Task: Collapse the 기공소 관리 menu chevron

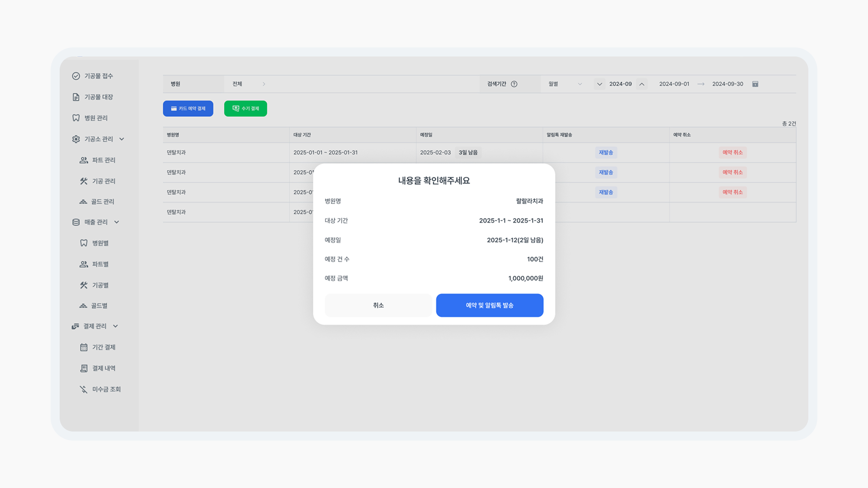Action: point(122,139)
